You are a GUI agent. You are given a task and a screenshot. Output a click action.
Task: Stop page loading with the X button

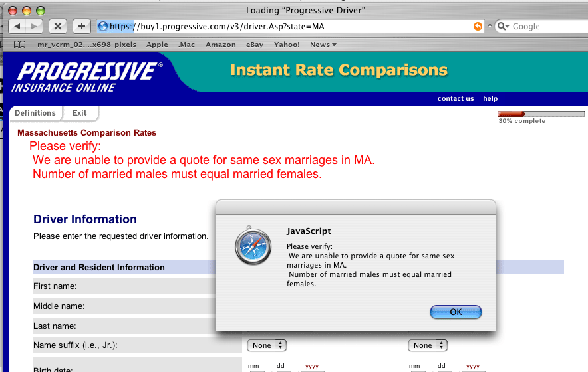58,26
